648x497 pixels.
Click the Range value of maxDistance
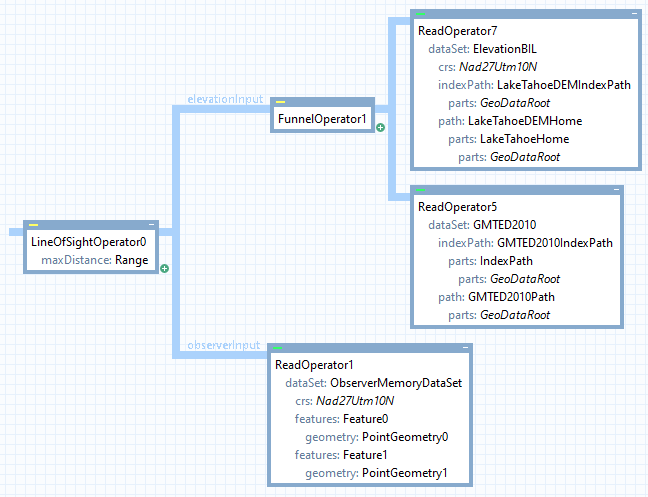point(133,260)
